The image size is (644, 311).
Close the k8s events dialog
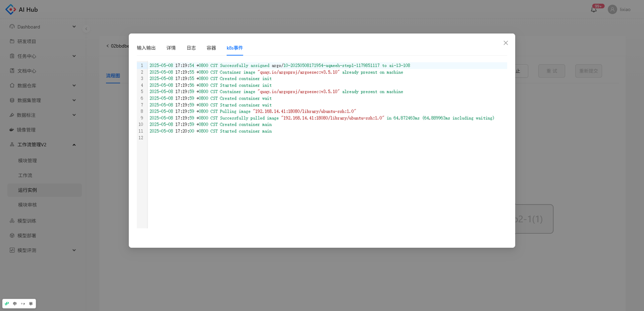[506, 43]
